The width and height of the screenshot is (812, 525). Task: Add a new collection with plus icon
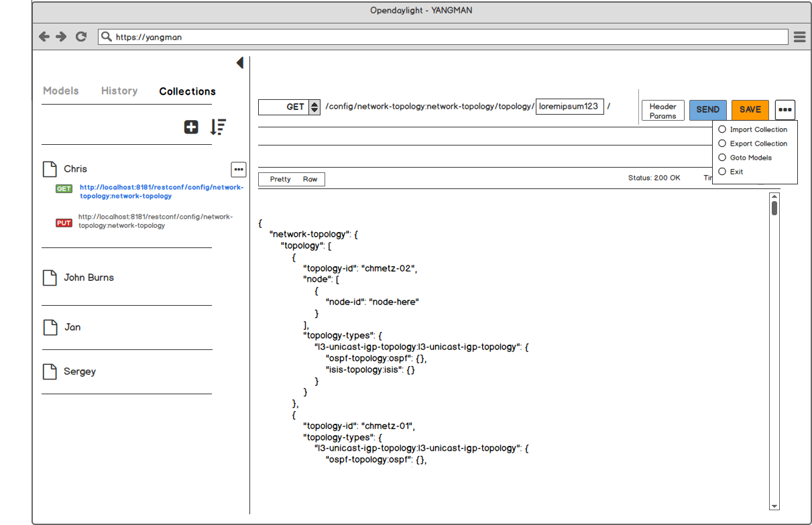191,127
